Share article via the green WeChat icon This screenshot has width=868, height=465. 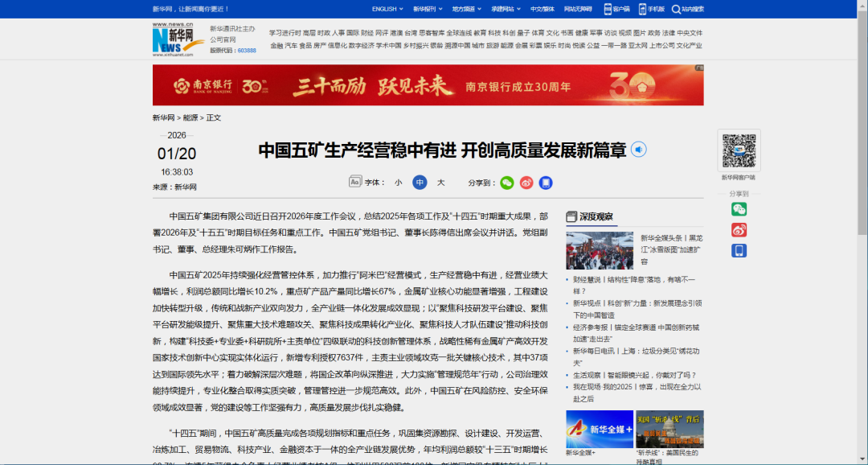tap(506, 183)
